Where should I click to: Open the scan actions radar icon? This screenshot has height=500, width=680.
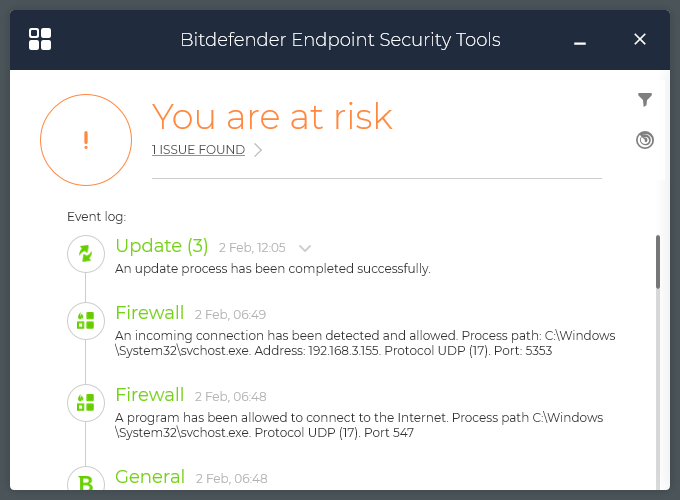tap(645, 140)
